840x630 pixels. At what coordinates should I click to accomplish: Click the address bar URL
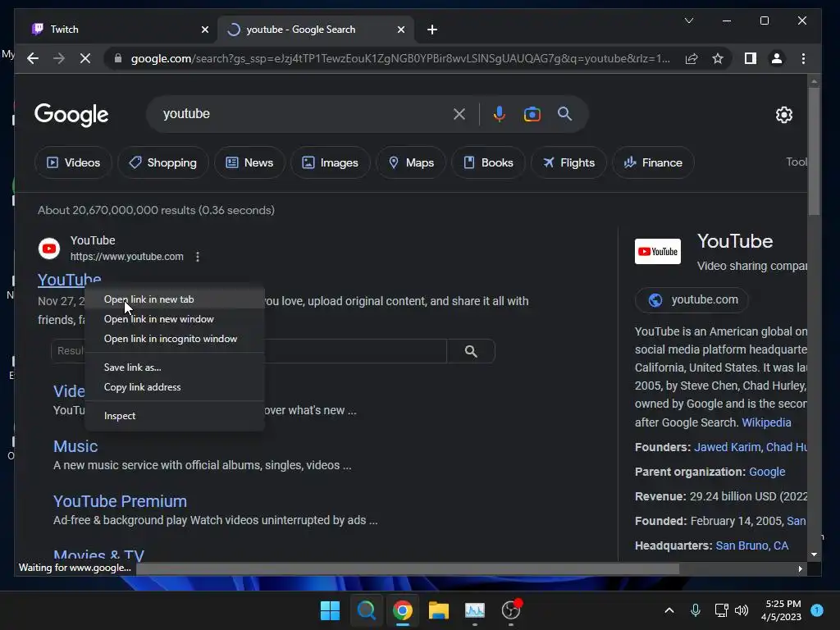coord(400,58)
